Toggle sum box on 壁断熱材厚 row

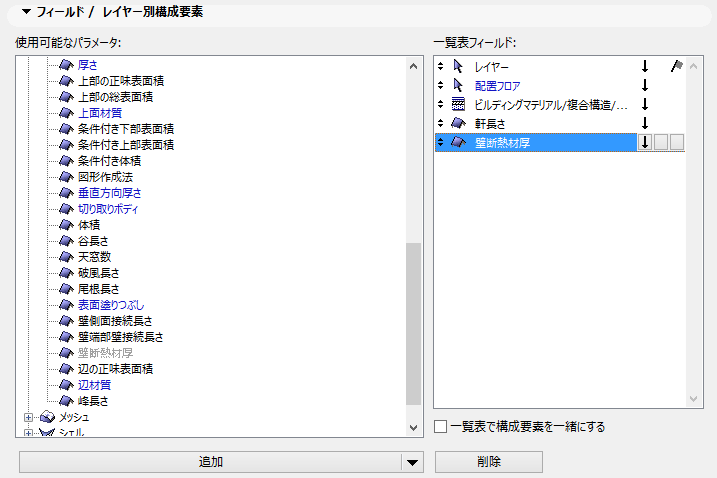click(x=661, y=142)
